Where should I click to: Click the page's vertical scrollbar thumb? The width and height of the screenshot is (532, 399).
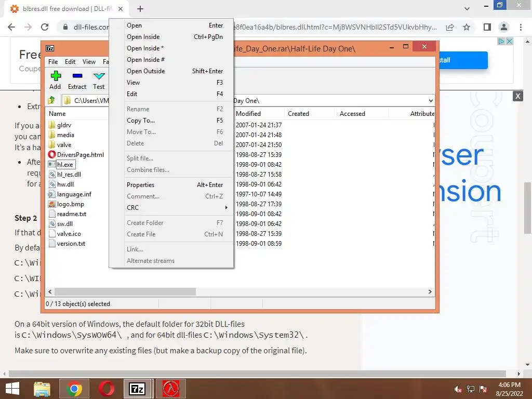click(527, 208)
